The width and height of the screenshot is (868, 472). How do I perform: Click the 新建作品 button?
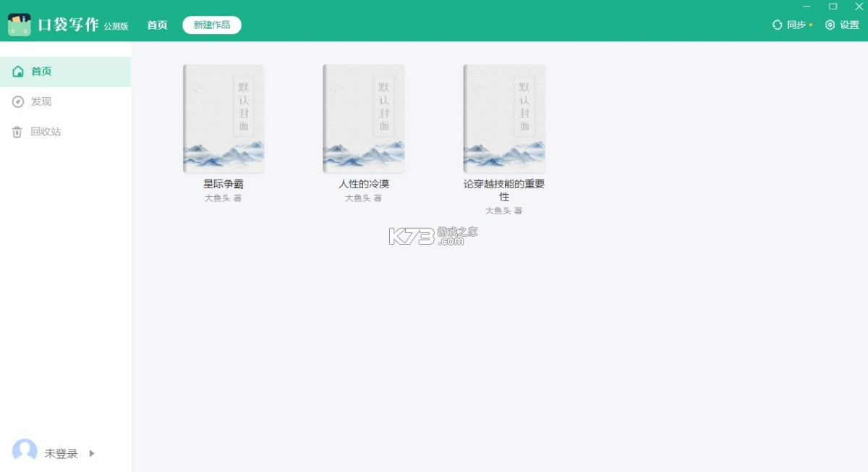click(212, 25)
